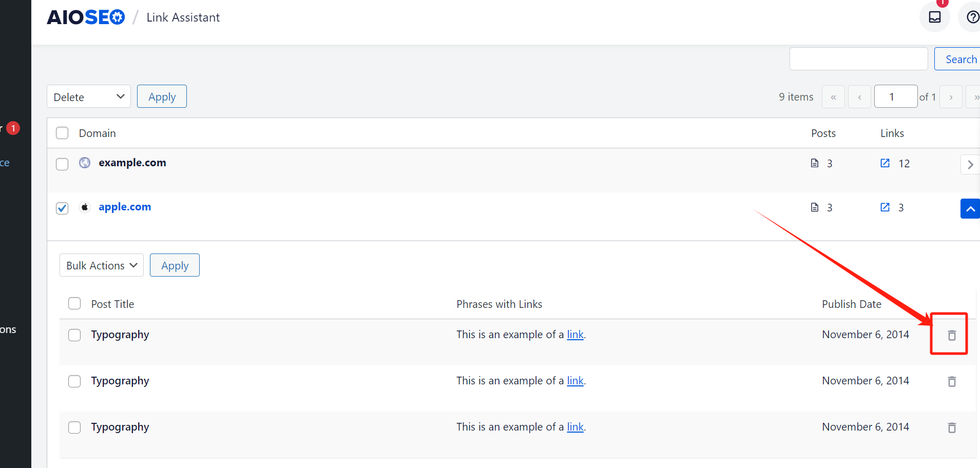
Task: Expand the example.com domain row
Action: [970, 165]
